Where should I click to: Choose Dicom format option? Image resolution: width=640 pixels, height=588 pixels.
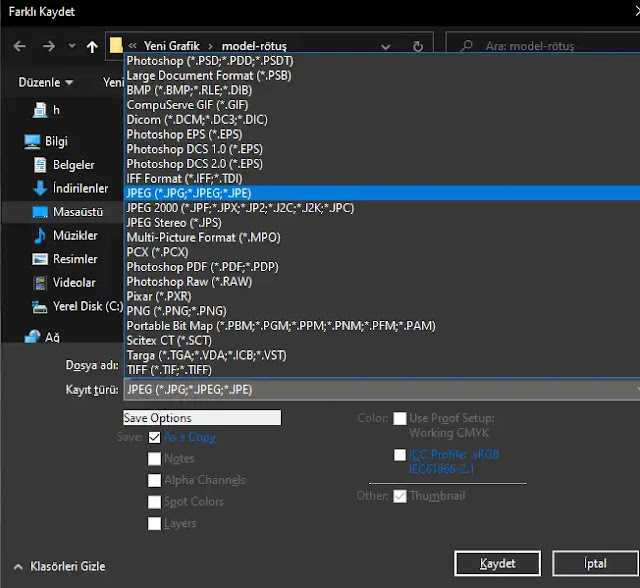pos(382,120)
